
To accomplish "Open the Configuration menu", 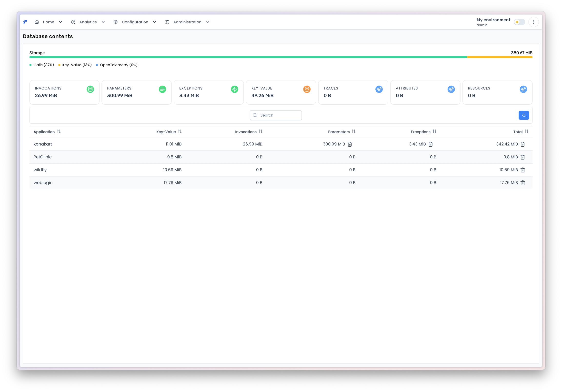I will [x=135, y=22].
